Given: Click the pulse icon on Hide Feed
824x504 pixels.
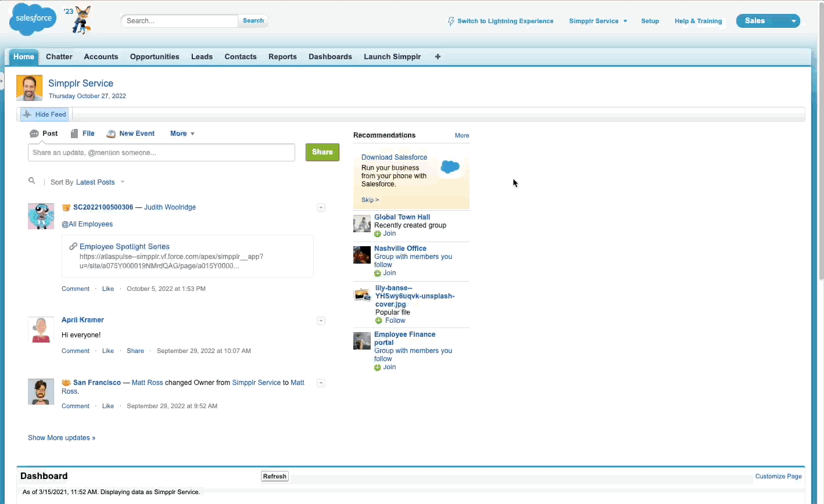Looking at the screenshot, I should (x=27, y=114).
